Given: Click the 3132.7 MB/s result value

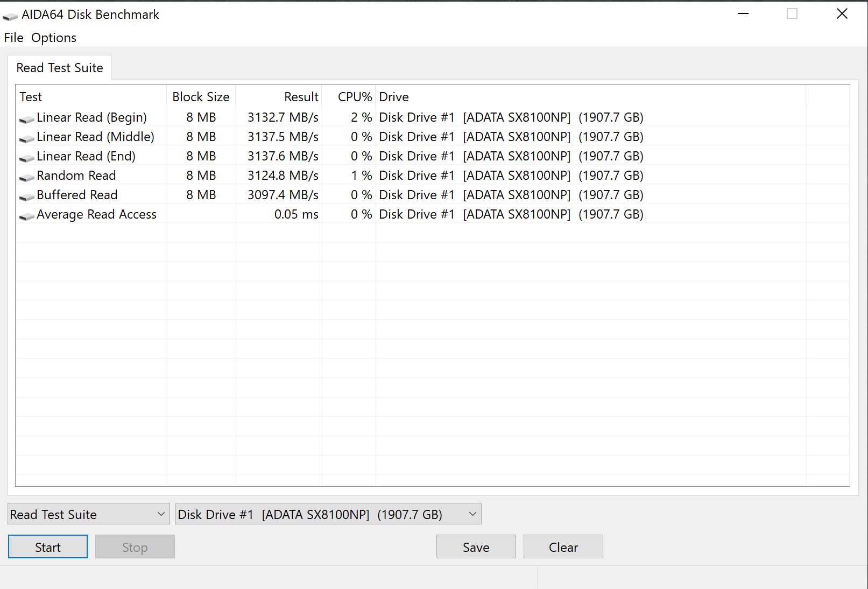Looking at the screenshot, I should [283, 117].
